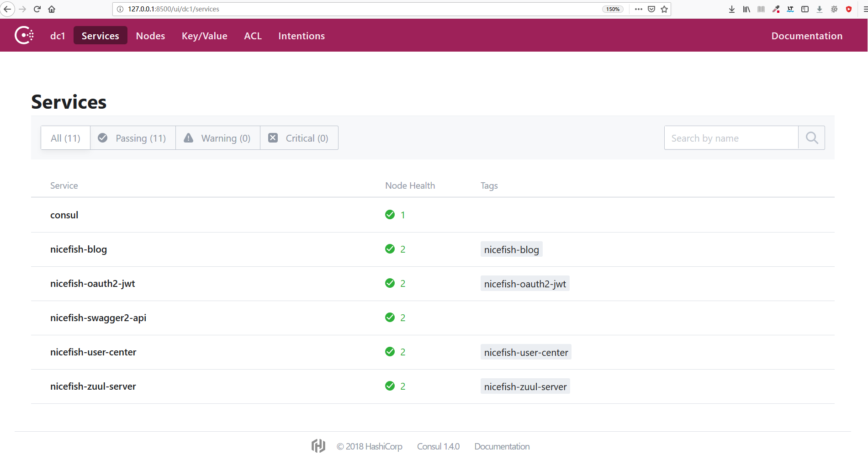Open the LanguageTool extension icon
Viewport: 868px width, 455px height.
[790, 9]
